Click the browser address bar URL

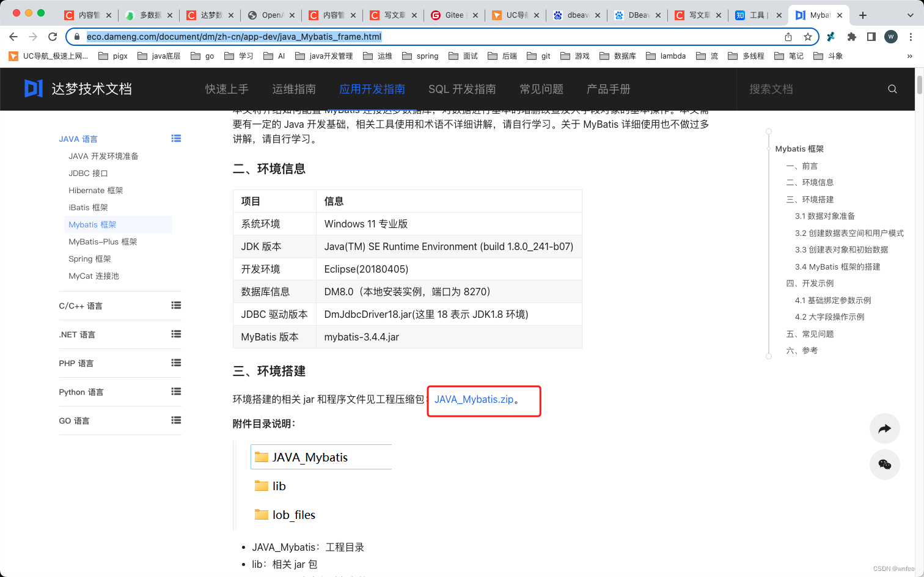tap(234, 37)
